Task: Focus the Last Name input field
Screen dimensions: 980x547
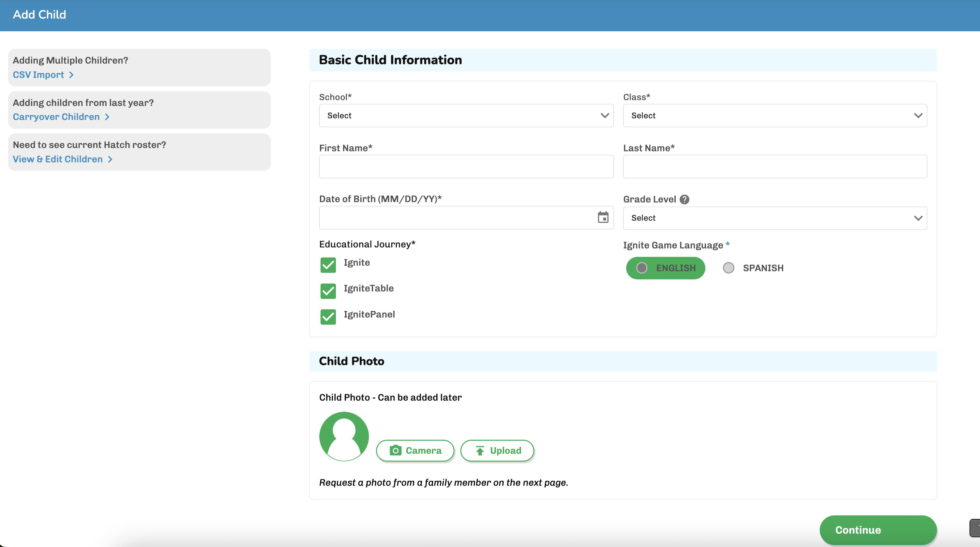Action: (x=774, y=166)
